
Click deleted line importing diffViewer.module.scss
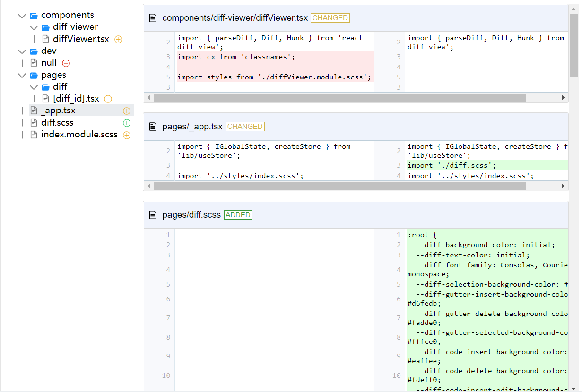[x=274, y=77]
